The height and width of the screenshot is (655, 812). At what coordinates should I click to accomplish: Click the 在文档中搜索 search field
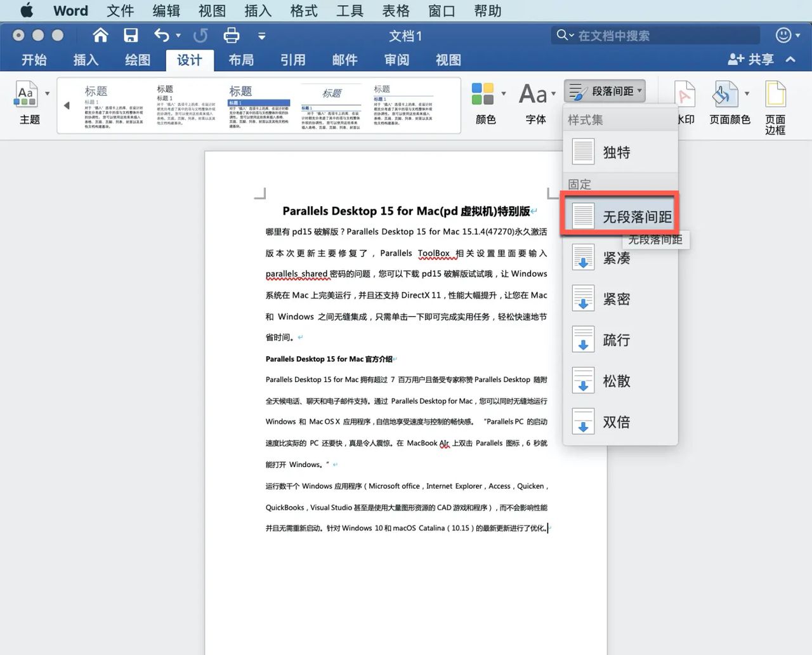pos(653,36)
